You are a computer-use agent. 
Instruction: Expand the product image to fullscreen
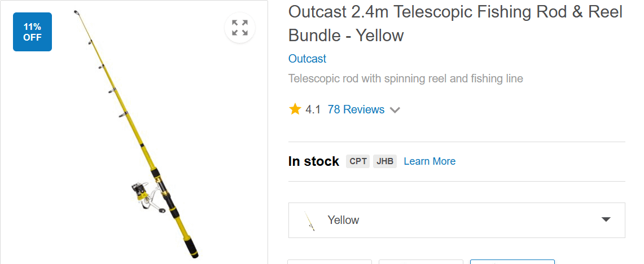(240, 28)
